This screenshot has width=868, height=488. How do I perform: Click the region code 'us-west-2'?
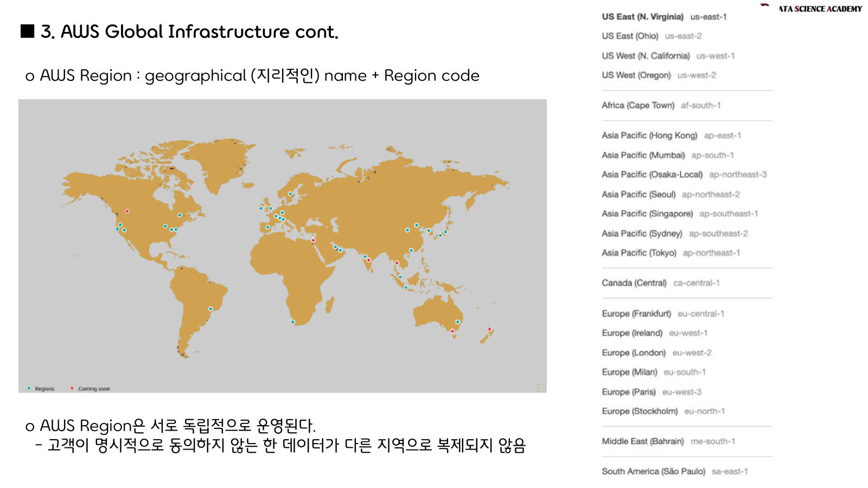697,75
